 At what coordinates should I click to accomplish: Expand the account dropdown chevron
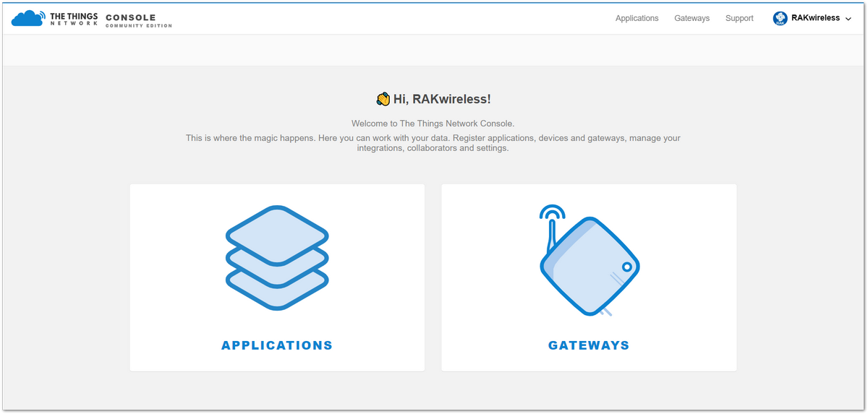848,19
